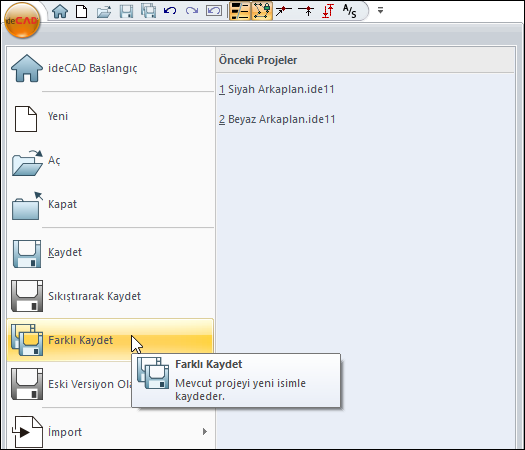The height and width of the screenshot is (450, 525).
Task: Click the Save floppy icon in toolbar
Action: [x=126, y=11]
